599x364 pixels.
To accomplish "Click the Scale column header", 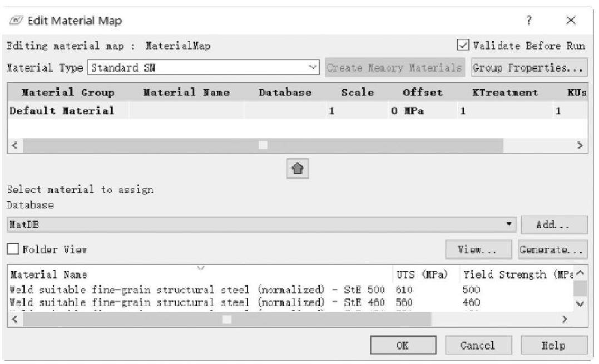I will [358, 92].
